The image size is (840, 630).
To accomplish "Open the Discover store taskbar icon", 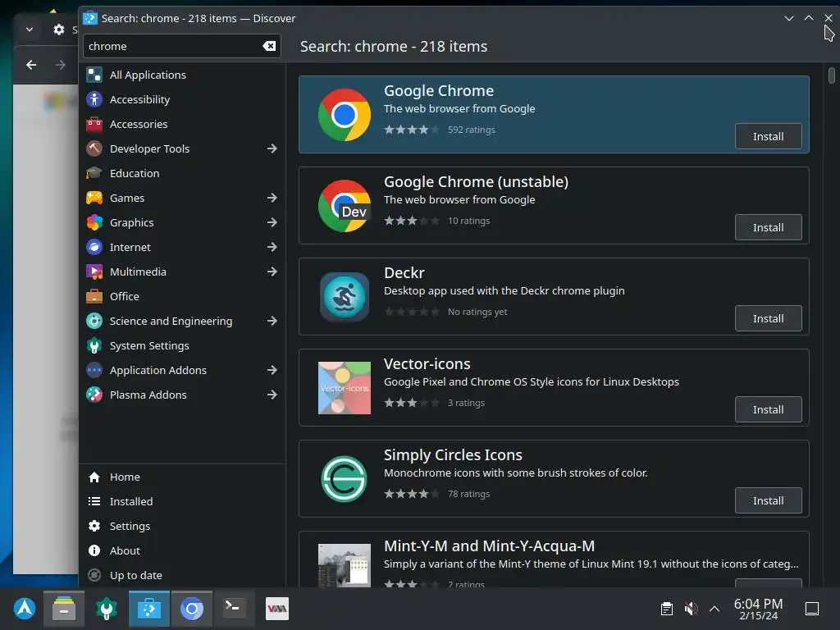I will point(149,609).
